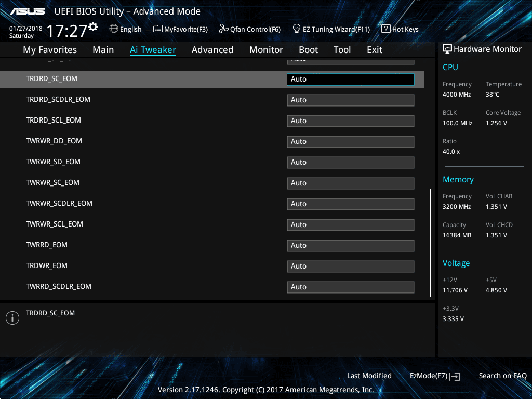Click the globe language icon
Viewport: 532px width, 399px height.
114,29
